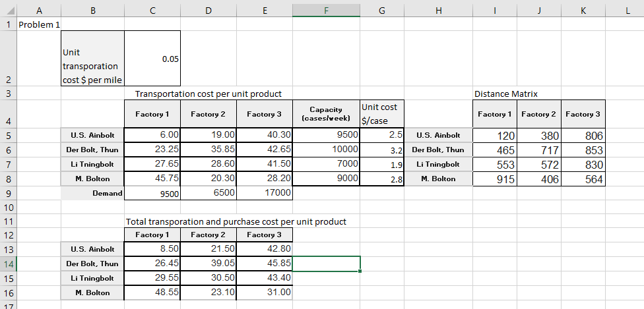Select cell with value 6.00

tap(152, 135)
